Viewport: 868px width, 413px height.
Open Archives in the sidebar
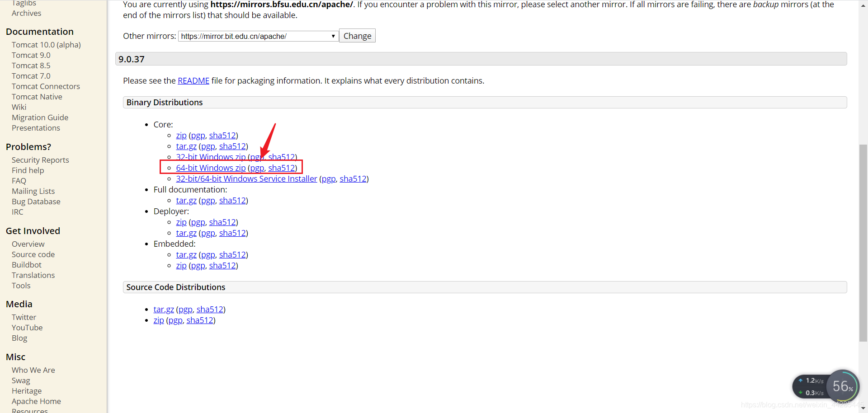tap(26, 13)
